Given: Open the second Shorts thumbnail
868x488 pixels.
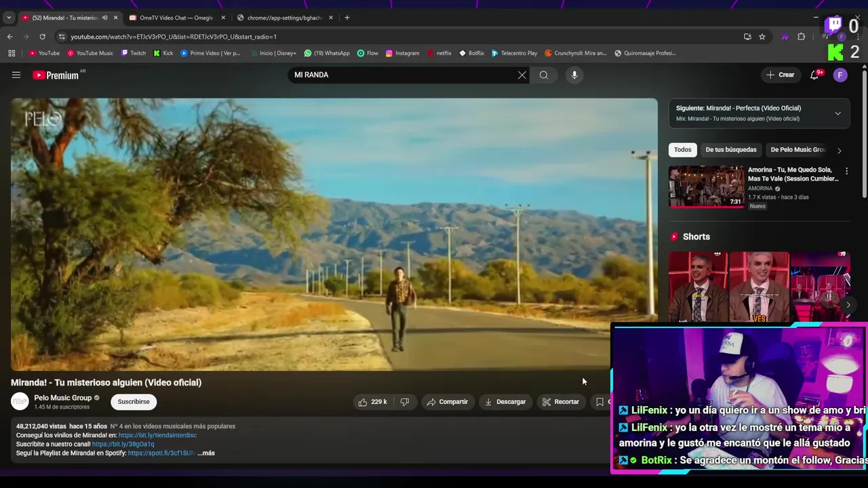Looking at the screenshot, I should pos(759,288).
